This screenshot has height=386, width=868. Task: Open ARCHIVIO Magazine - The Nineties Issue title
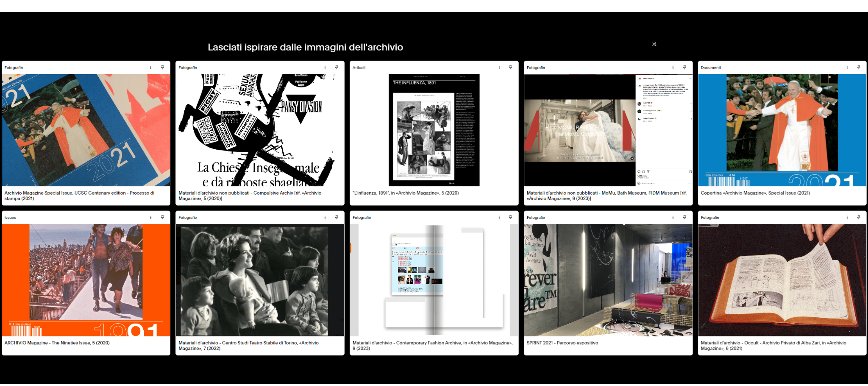[x=57, y=343]
